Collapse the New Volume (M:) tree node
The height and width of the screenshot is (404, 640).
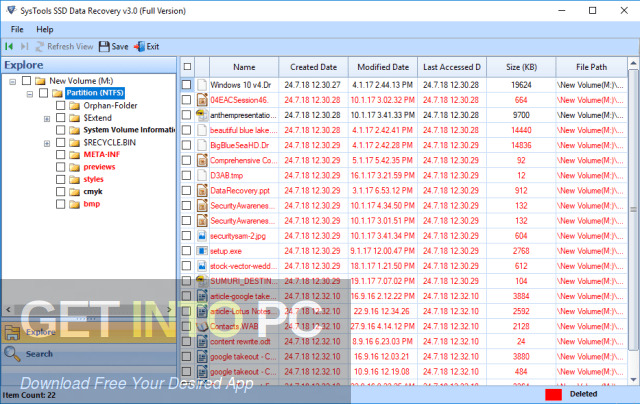(13, 82)
